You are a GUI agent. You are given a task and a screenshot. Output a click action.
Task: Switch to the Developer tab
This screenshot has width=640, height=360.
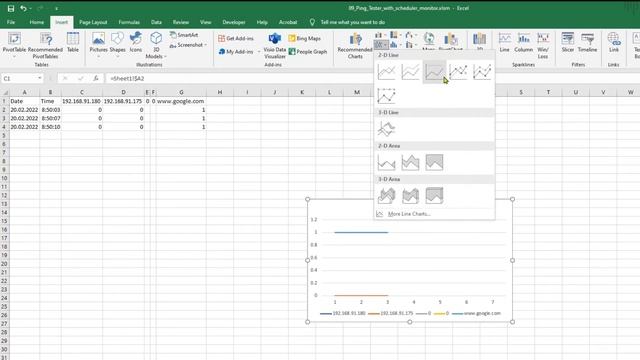234,22
